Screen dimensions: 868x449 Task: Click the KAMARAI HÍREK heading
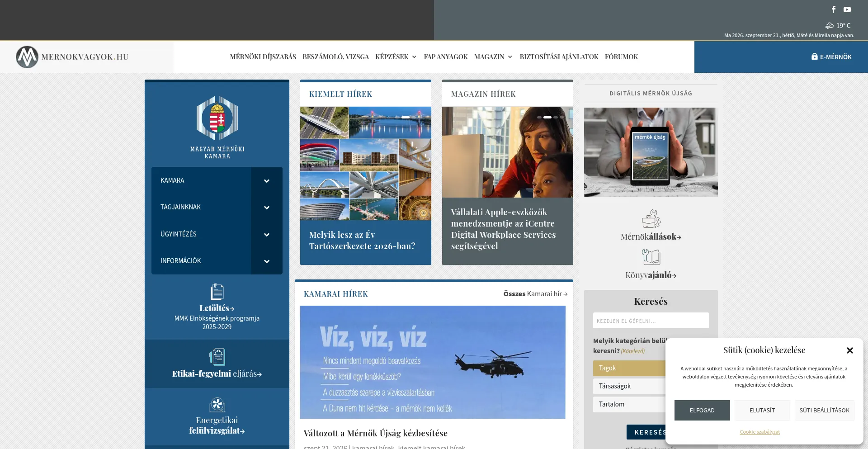click(x=336, y=294)
